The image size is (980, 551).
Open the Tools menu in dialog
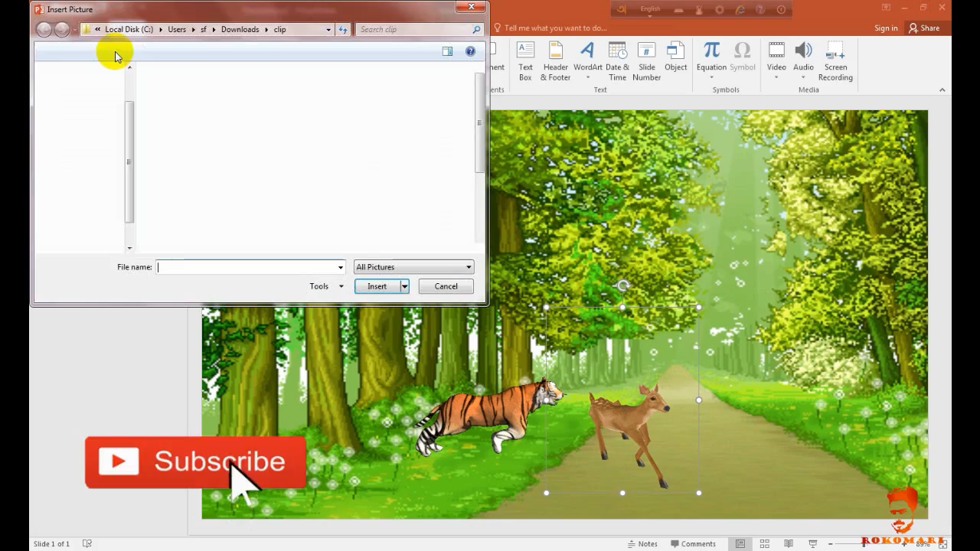[x=326, y=286]
